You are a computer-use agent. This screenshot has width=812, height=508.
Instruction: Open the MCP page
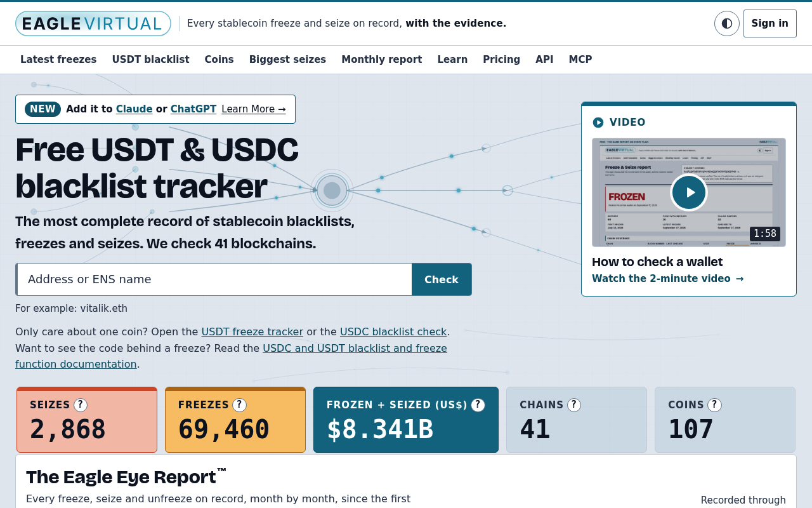[580, 60]
